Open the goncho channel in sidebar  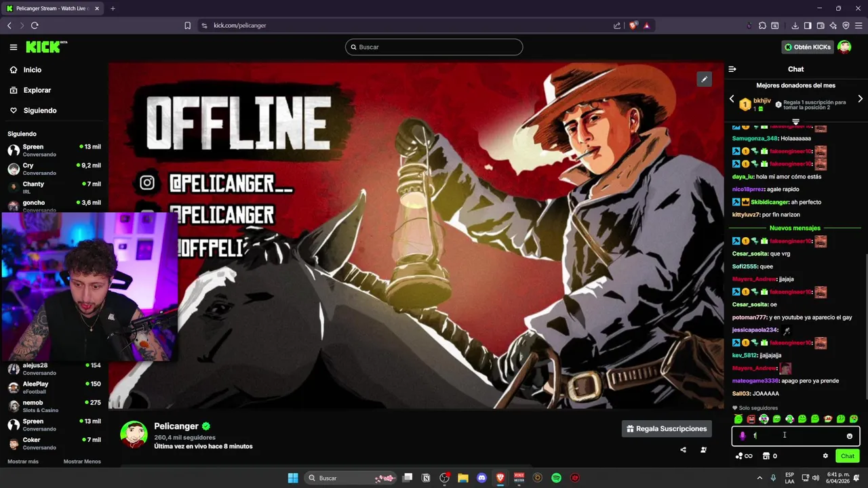coord(54,205)
